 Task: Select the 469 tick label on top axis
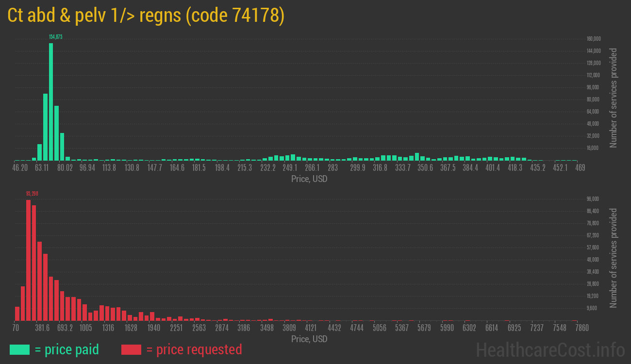click(x=581, y=167)
